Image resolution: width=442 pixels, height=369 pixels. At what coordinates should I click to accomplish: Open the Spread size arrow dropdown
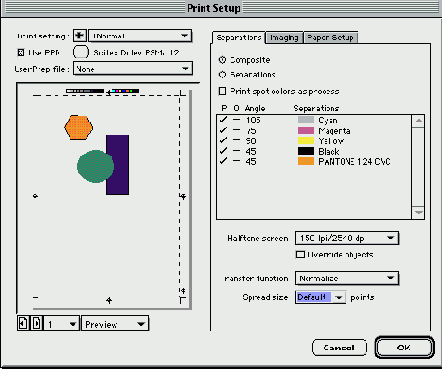click(339, 297)
